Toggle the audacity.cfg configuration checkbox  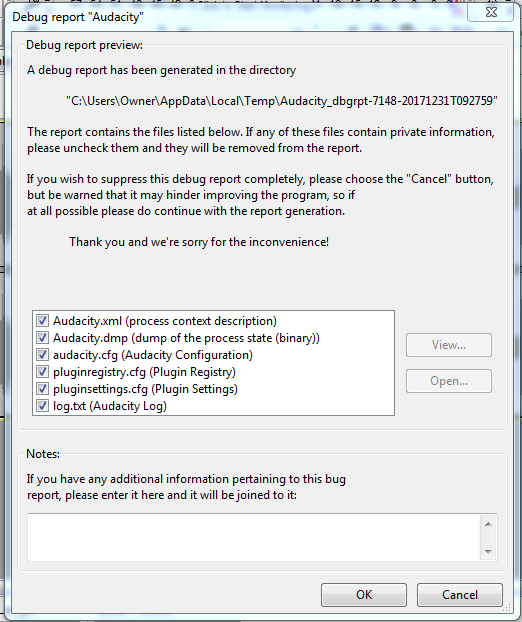pos(42,355)
